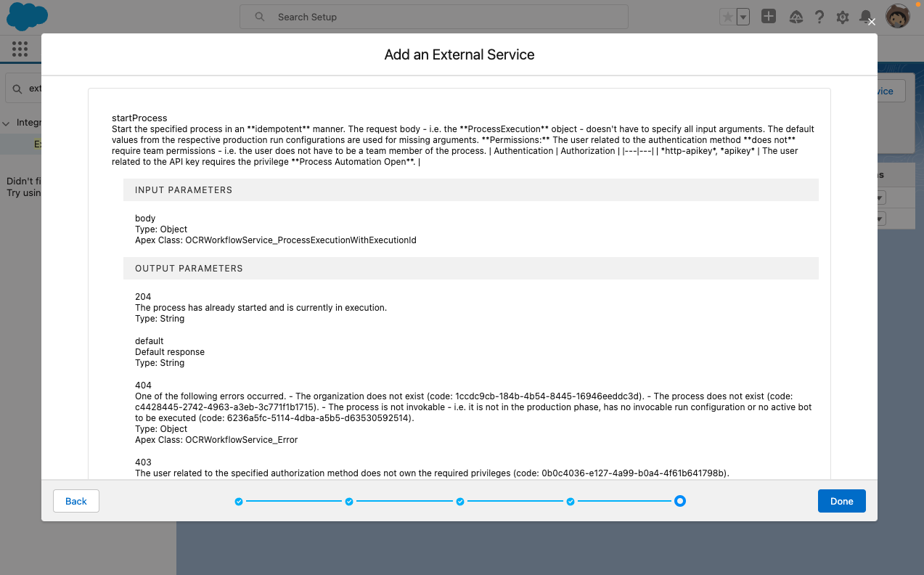
Task: Collapse the Integrations tree chevron
Action: (x=6, y=123)
